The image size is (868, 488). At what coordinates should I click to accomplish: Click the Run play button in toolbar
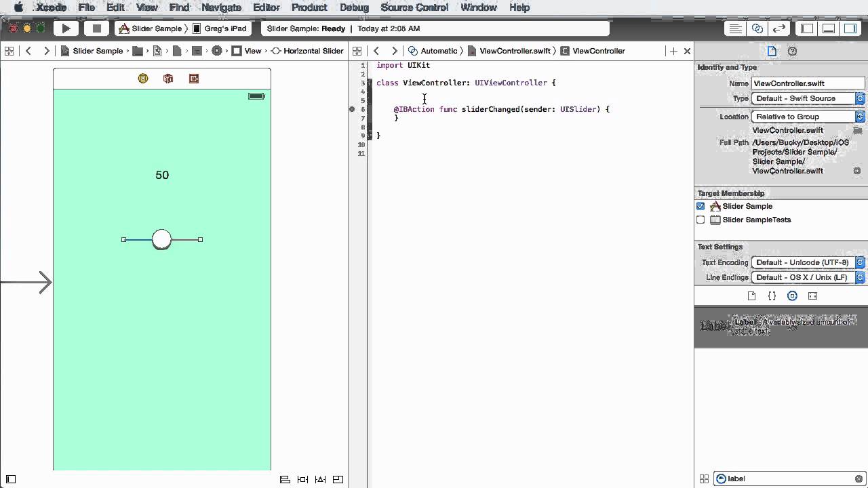[x=66, y=28]
